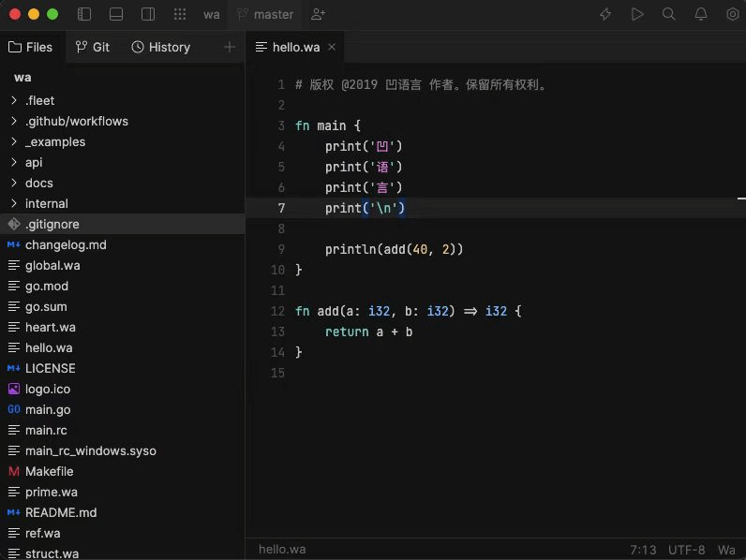
Task: Open notifications bell icon
Action: (x=701, y=14)
